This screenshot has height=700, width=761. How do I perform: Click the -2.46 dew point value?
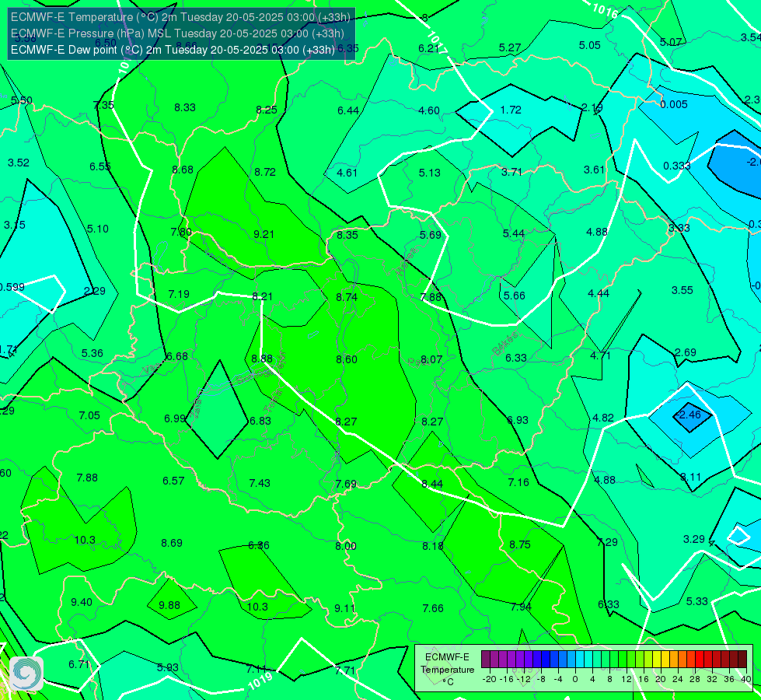point(689,415)
